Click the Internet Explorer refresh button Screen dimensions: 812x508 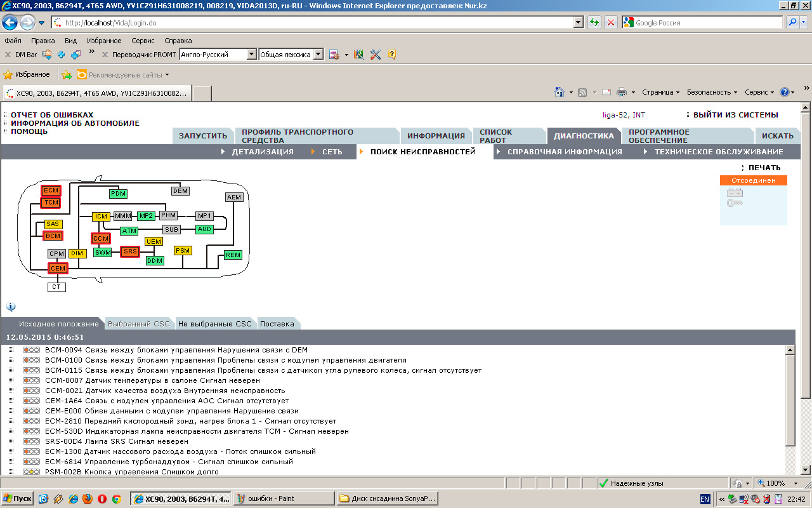coord(594,22)
